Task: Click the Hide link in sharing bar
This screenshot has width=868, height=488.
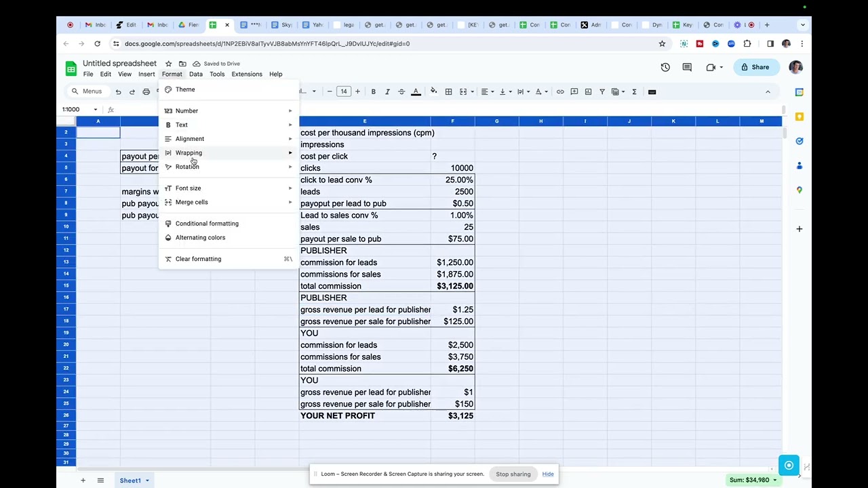Action: [548, 474]
